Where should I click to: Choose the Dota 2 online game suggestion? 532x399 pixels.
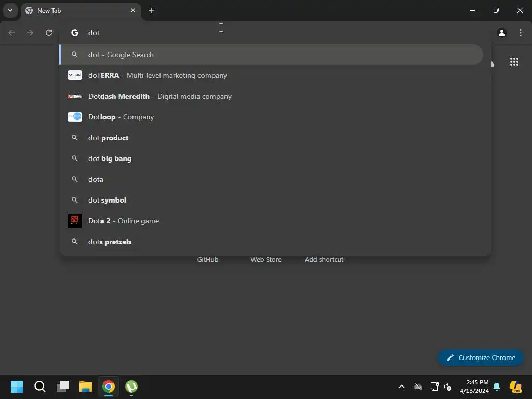(271, 221)
